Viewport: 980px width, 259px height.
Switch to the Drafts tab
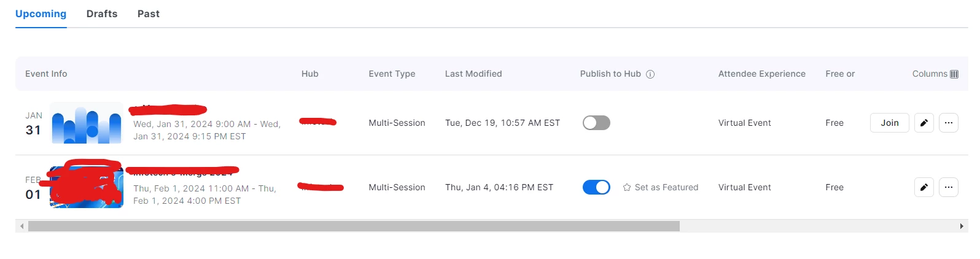click(x=102, y=14)
